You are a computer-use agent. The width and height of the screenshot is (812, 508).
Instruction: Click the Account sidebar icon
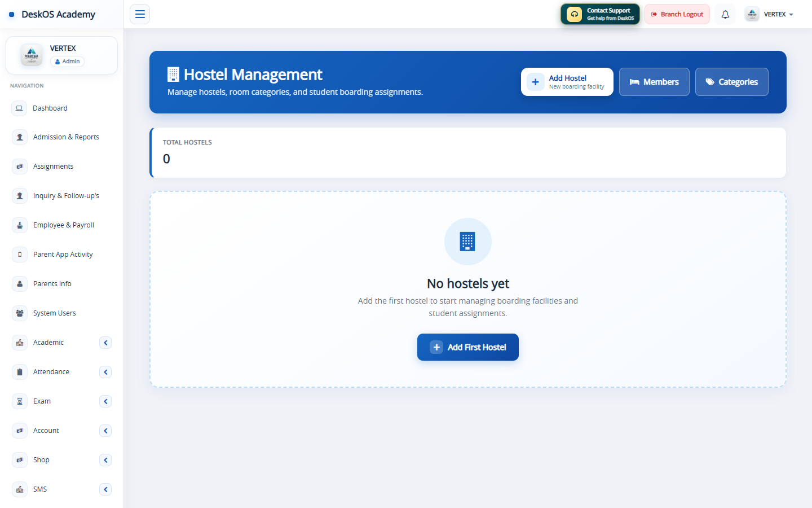pos(20,431)
